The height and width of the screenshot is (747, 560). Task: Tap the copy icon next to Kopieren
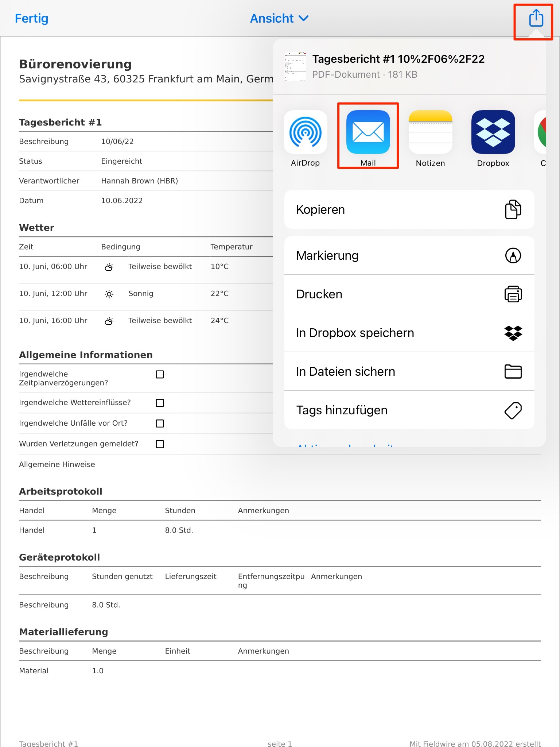coord(513,209)
